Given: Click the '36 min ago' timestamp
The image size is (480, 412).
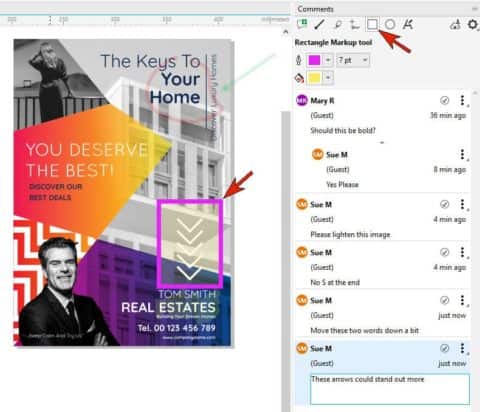Looking at the screenshot, I should pos(448,116).
